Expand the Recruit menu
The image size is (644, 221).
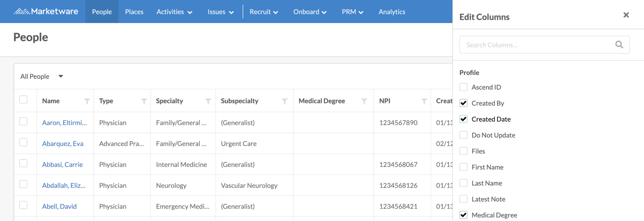[264, 12]
